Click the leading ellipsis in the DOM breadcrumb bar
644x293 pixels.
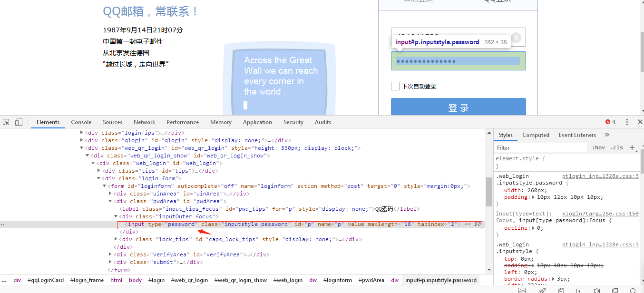coord(3,280)
